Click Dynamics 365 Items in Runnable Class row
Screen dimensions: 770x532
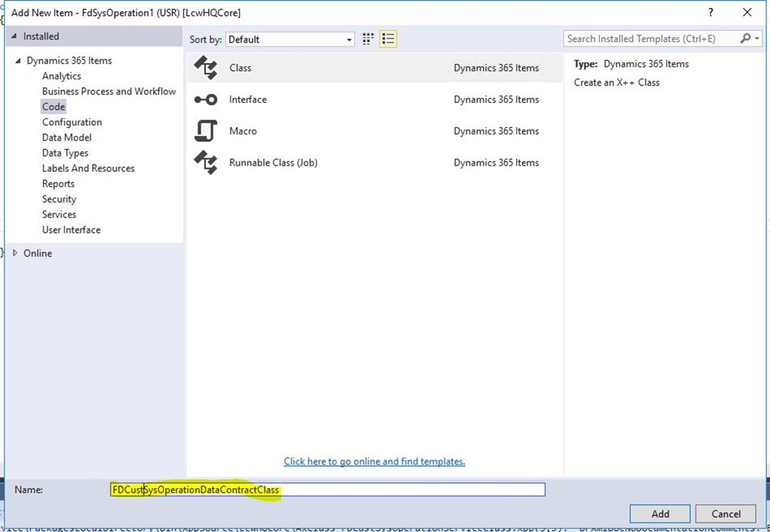(x=496, y=163)
